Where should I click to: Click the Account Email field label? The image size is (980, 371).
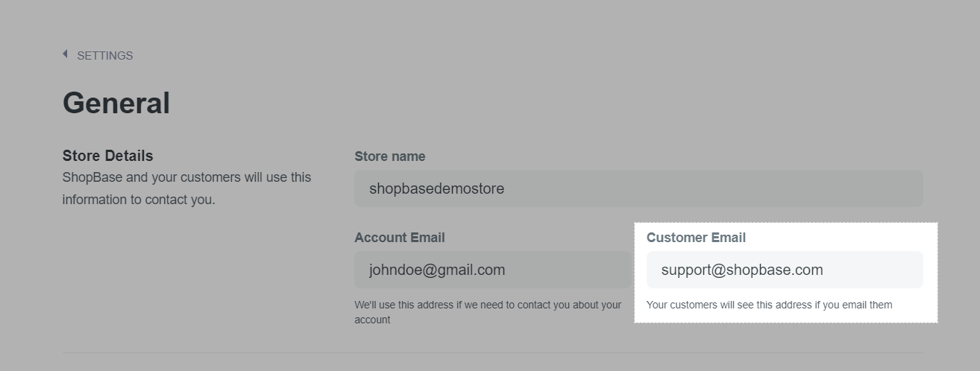[399, 238]
